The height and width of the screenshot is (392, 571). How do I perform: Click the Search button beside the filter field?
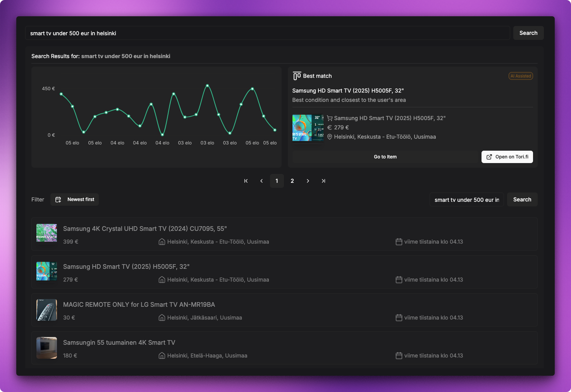click(x=522, y=199)
